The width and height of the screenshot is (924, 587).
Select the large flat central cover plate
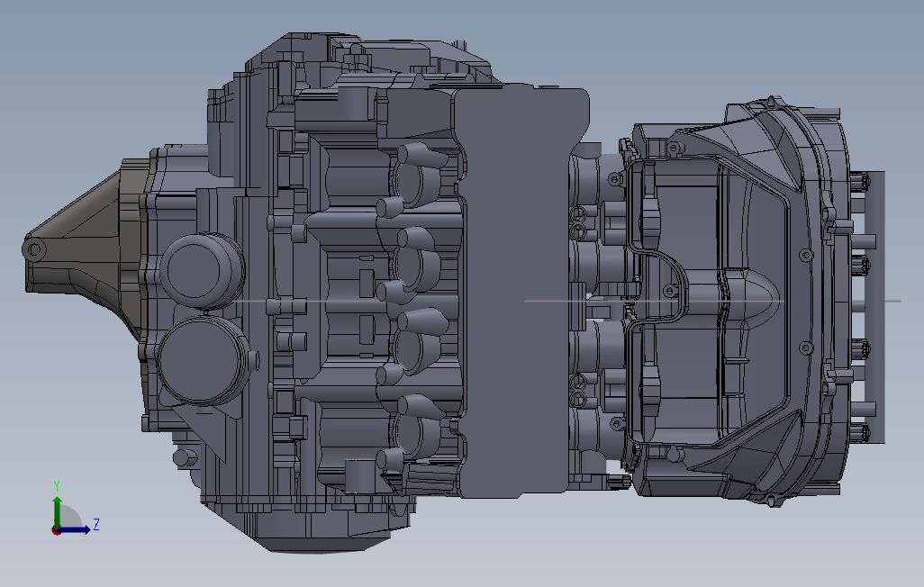[x=520, y=293]
